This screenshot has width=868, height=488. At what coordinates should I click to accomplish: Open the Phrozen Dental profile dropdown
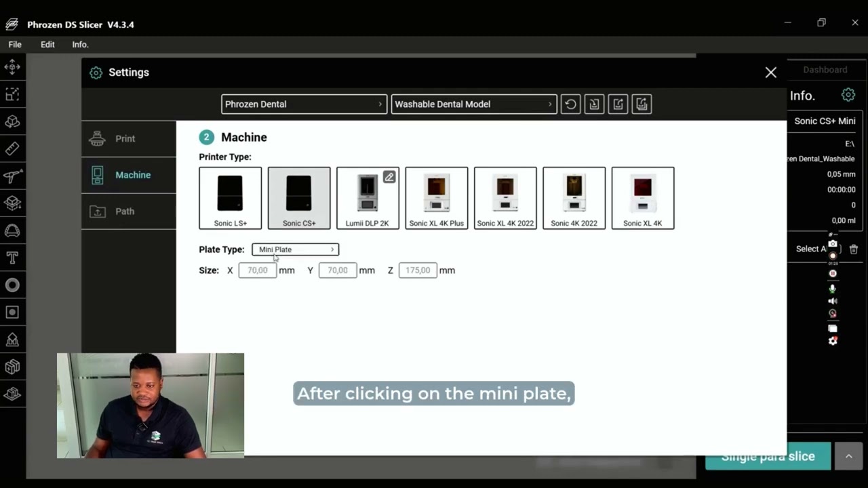pyautogui.click(x=304, y=104)
